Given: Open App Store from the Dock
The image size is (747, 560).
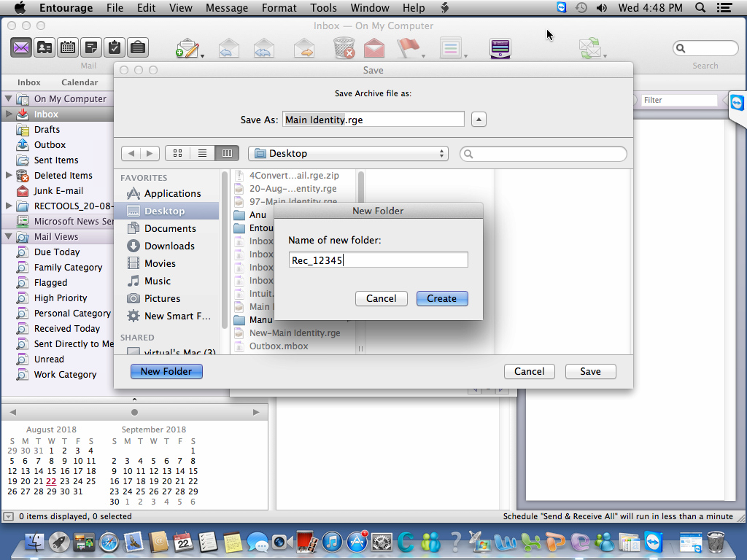Looking at the screenshot, I should [357, 542].
